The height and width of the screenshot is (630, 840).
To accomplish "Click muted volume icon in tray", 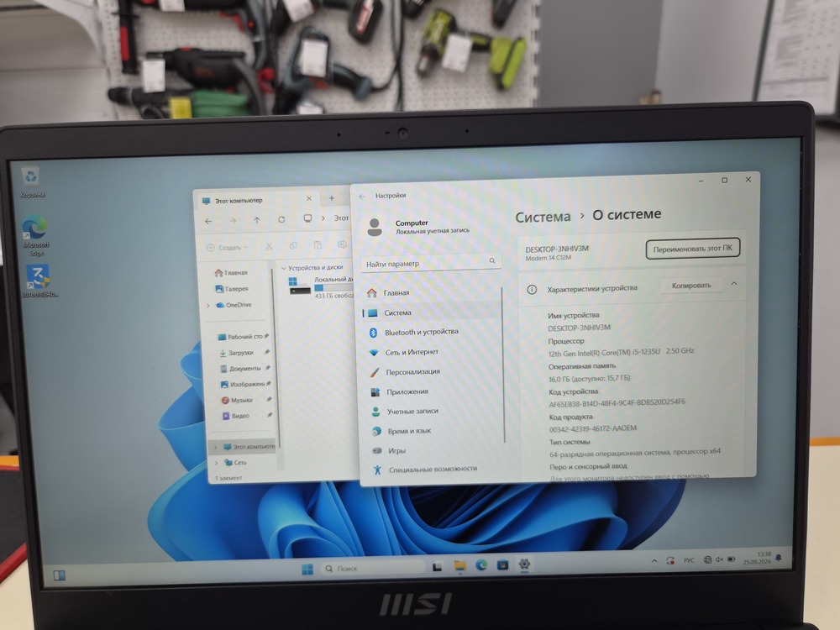I will click(x=719, y=559).
